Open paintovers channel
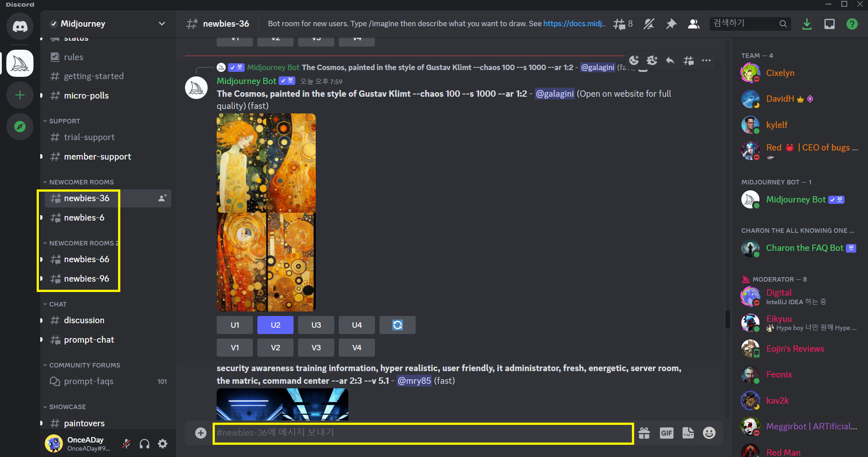This screenshot has height=457, width=868. 108,423
